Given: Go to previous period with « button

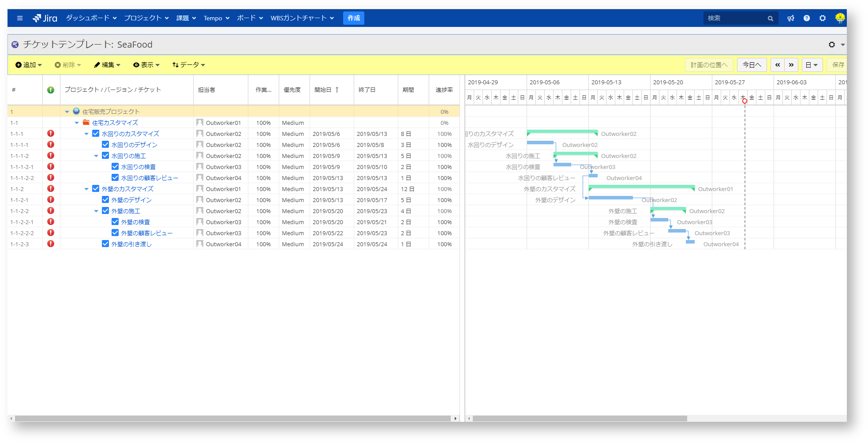Looking at the screenshot, I should (778, 65).
